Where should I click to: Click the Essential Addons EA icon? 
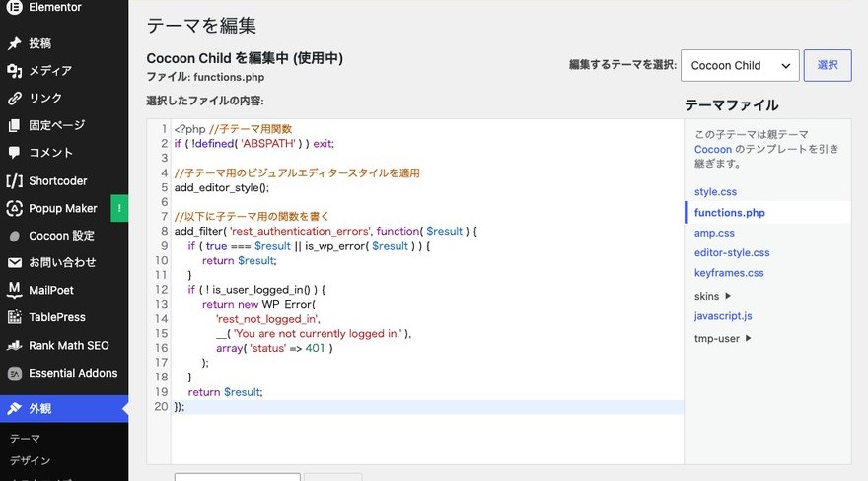(x=15, y=374)
